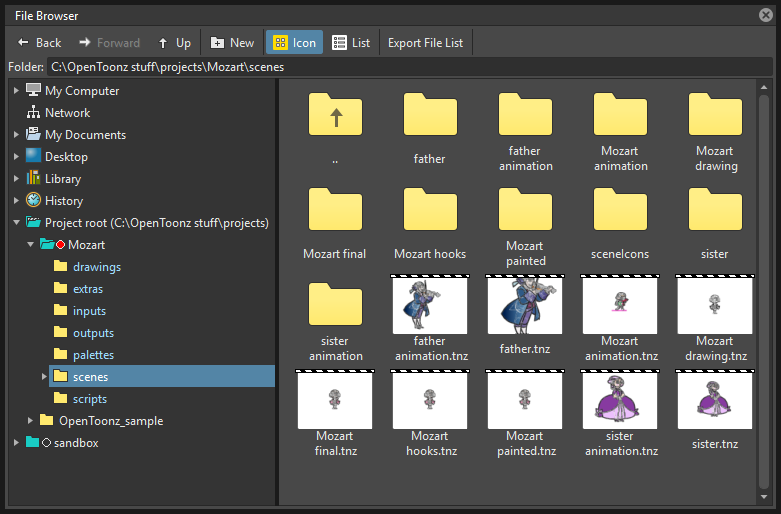Expand My Documents tree node
The image size is (781, 514).
pyautogui.click(x=16, y=134)
